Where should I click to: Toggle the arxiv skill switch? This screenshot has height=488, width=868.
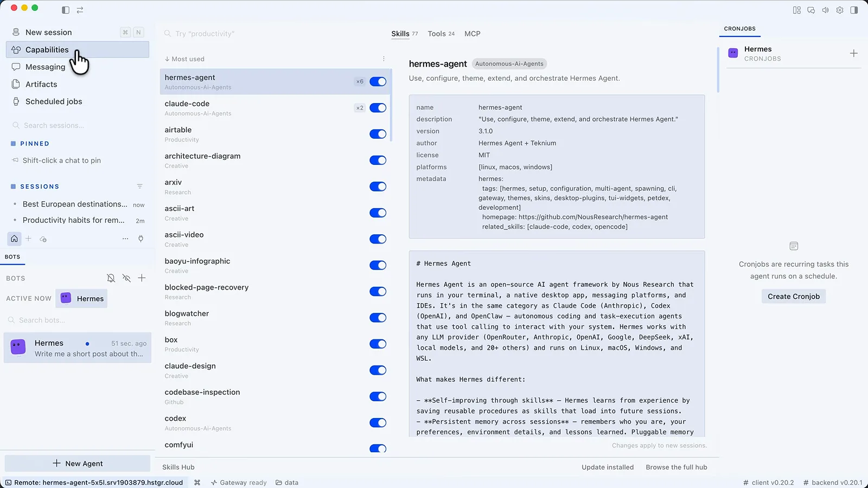pyautogui.click(x=378, y=187)
